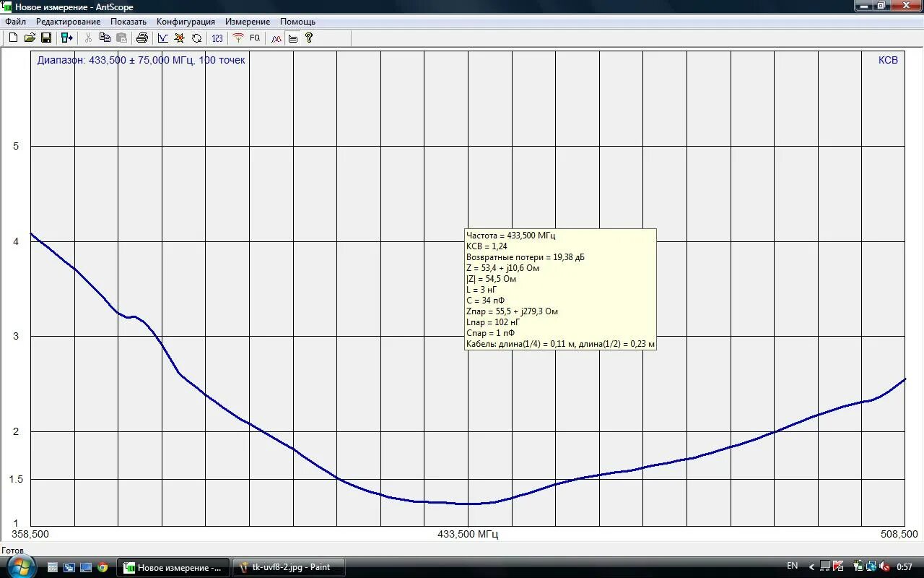This screenshot has height=578, width=924.
Task: Print the SWR graph
Action: pyautogui.click(x=142, y=38)
